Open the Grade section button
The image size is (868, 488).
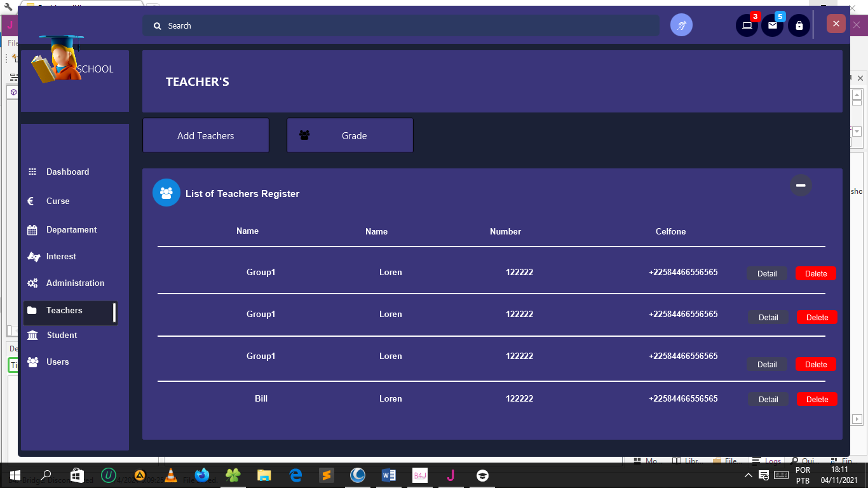point(350,135)
